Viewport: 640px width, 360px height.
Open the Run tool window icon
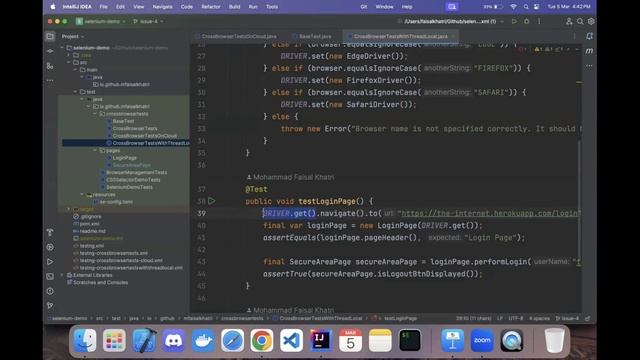(x=50, y=262)
